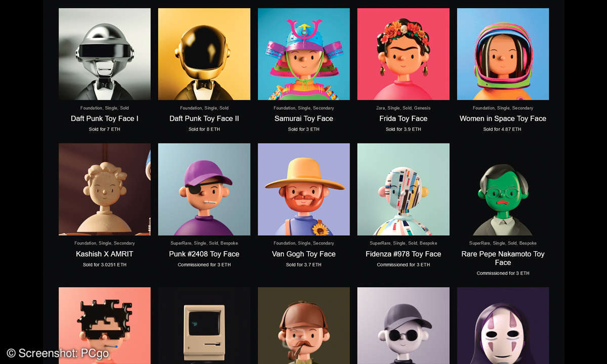Image resolution: width=607 pixels, height=364 pixels.
Task: Open the Daft Punk Toy Face II thumbnail
Action: point(204,54)
